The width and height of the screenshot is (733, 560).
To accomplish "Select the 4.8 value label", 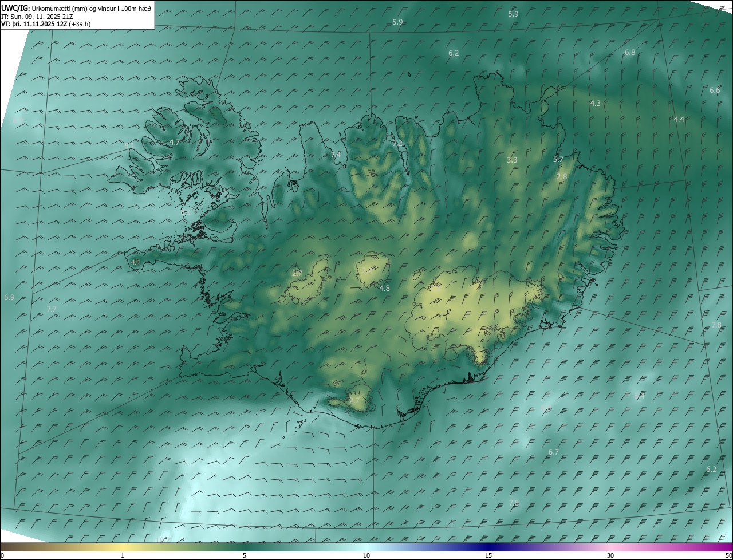I will pyautogui.click(x=385, y=288).
